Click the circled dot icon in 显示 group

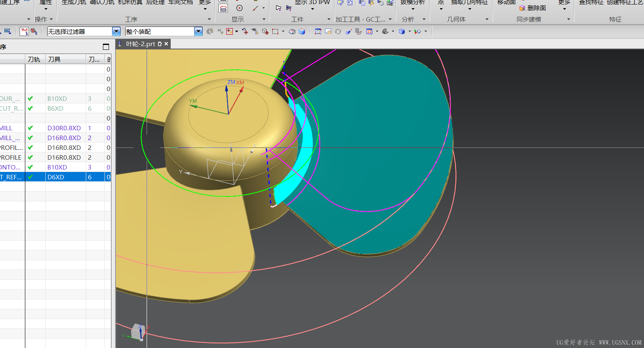[x=240, y=8]
